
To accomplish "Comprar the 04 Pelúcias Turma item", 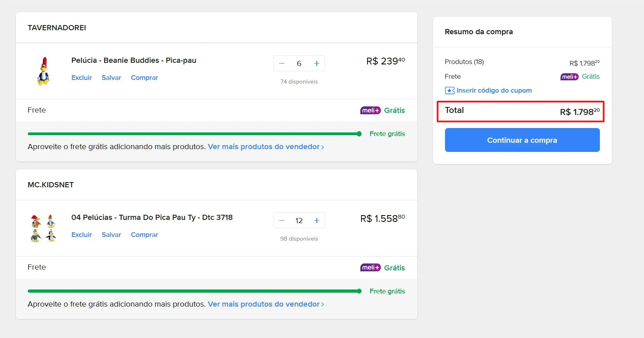I will 144,235.
